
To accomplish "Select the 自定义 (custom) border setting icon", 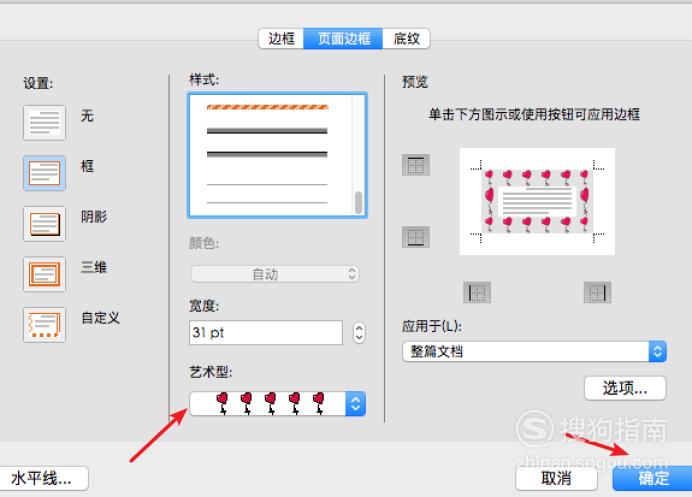I will (x=44, y=325).
